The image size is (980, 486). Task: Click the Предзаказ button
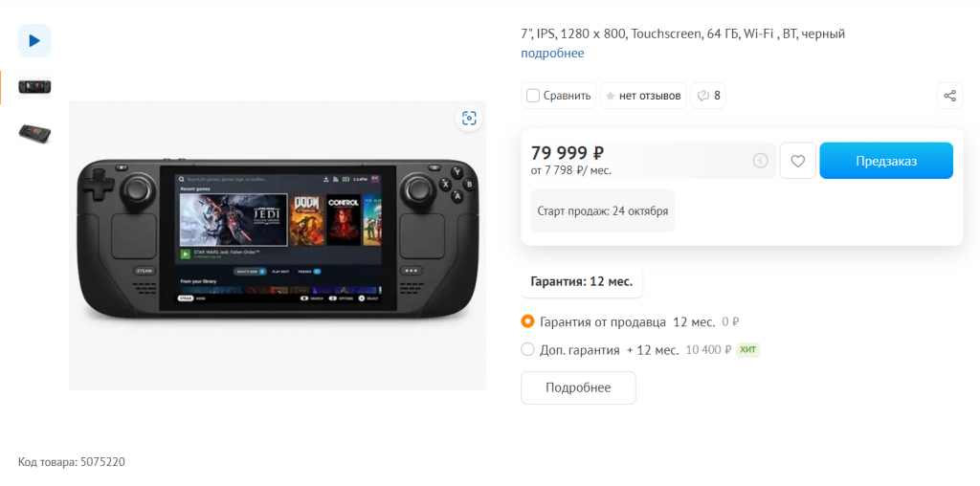(886, 161)
